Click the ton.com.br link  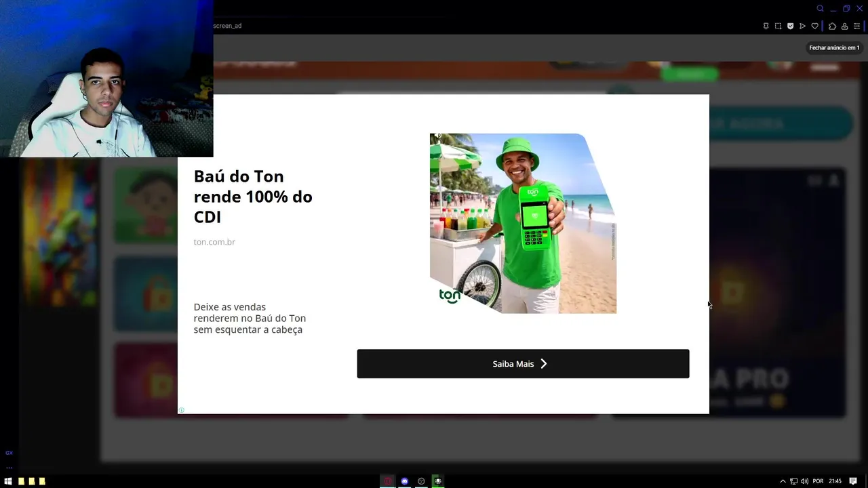[214, 242]
